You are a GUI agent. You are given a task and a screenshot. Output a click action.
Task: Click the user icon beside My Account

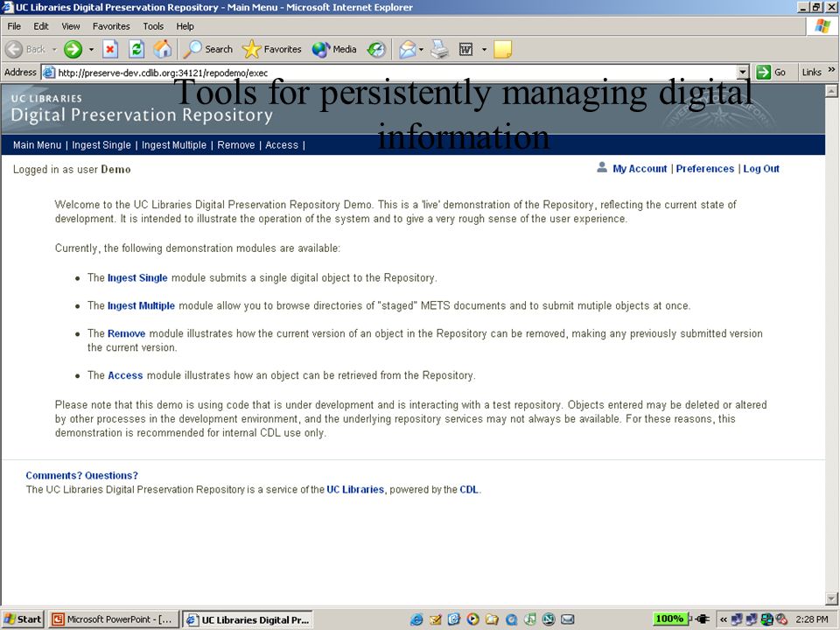602,168
